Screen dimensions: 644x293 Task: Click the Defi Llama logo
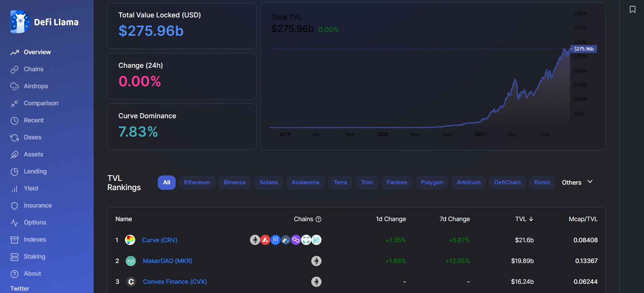[x=45, y=22]
